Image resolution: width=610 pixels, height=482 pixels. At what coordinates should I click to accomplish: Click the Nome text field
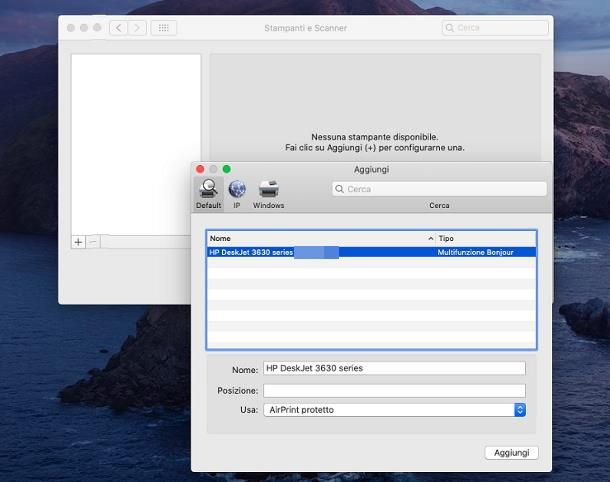(393, 368)
